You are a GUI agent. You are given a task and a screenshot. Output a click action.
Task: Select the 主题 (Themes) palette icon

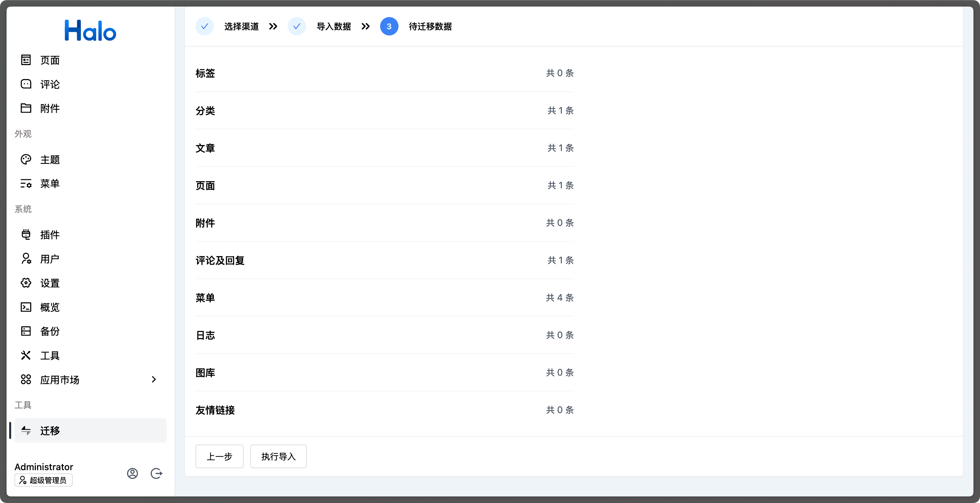26,159
